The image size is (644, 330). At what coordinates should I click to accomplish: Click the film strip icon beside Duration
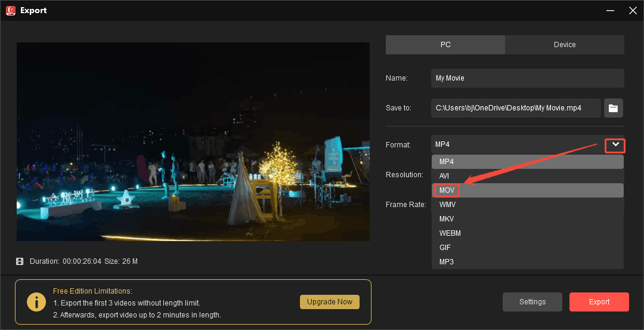(20, 261)
